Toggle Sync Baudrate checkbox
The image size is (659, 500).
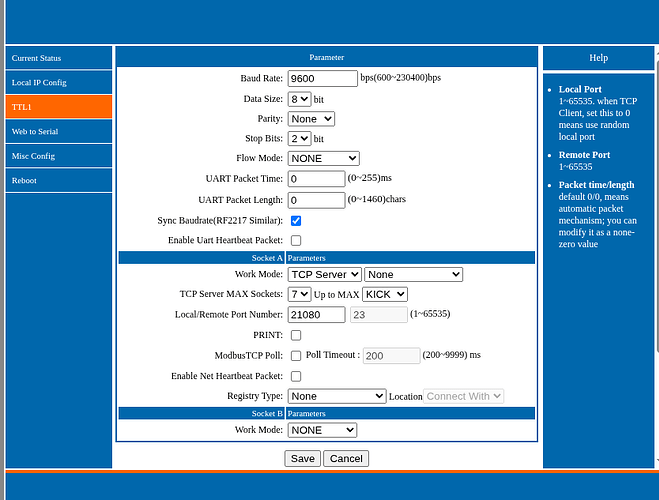tap(296, 220)
